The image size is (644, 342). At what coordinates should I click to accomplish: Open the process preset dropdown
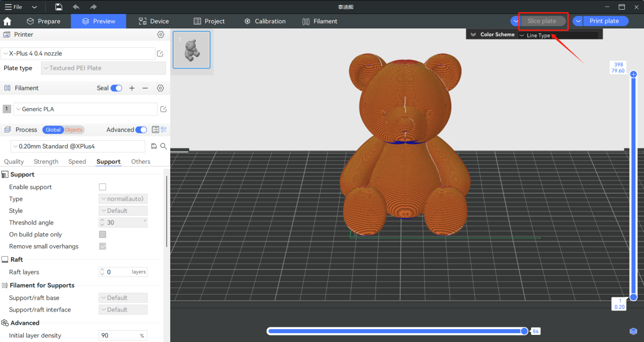point(78,146)
